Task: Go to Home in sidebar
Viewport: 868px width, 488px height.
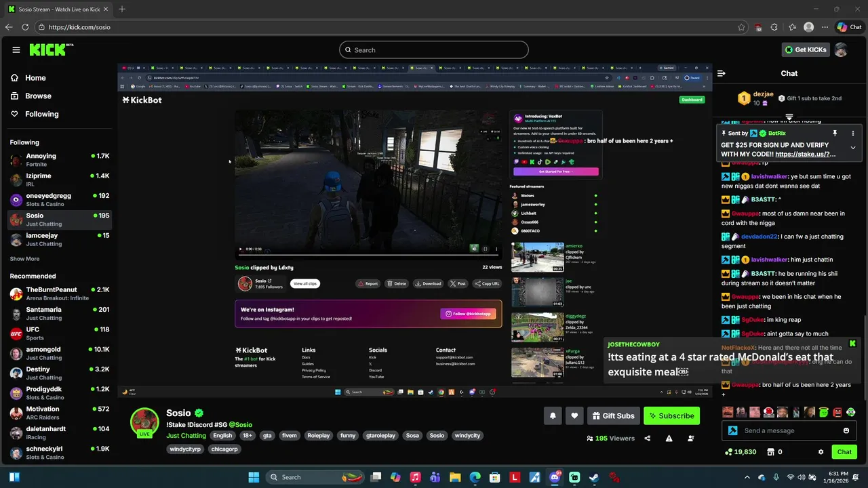Action: pyautogui.click(x=28, y=78)
